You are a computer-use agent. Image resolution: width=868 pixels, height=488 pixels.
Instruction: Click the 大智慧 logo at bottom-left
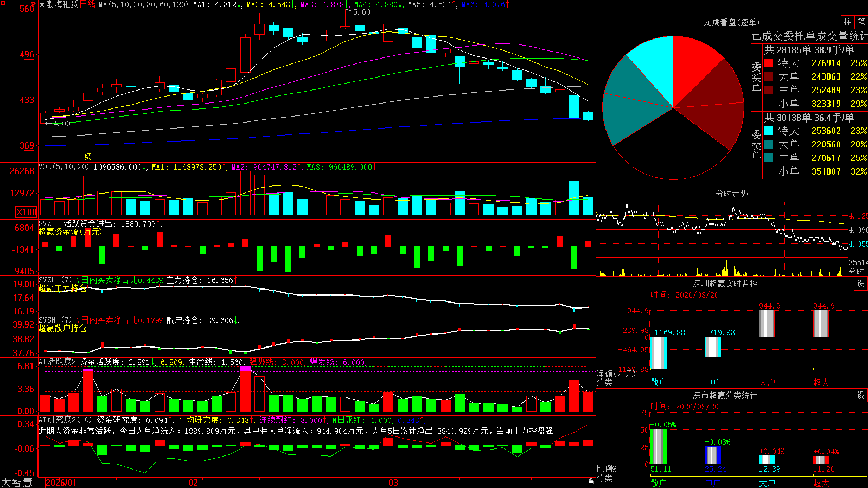click(17, 483)
